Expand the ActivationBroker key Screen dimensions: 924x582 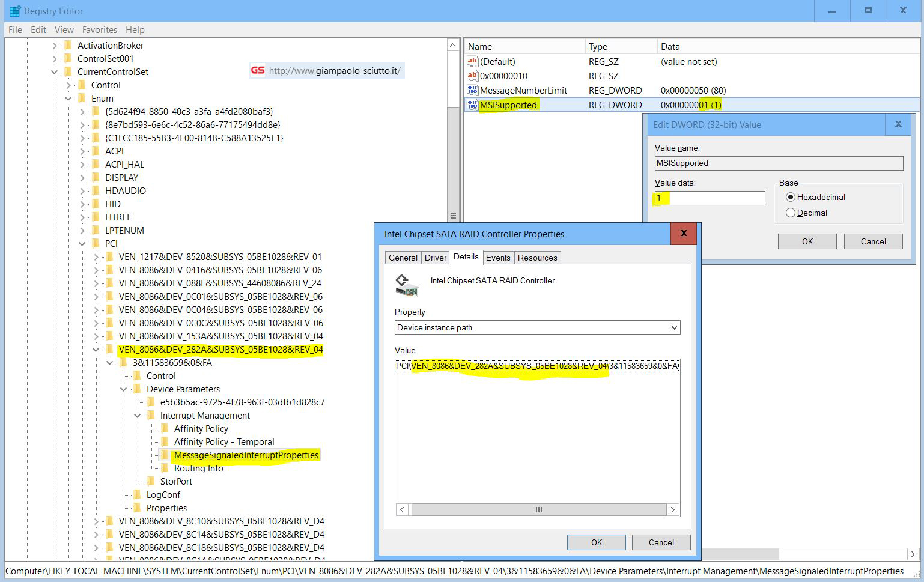tap(54, 45)
